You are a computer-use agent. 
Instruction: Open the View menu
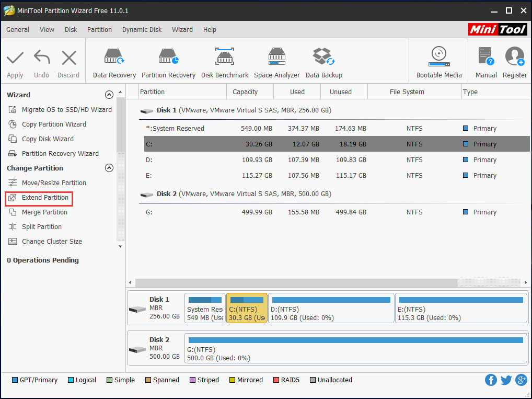[47, 29]
